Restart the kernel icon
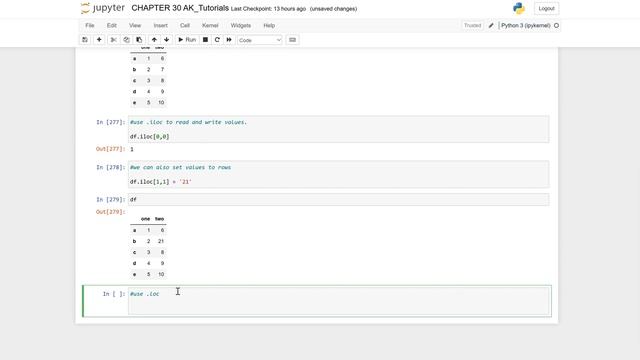640x360 pixels. pyautogui.click(x=217, y=40)
